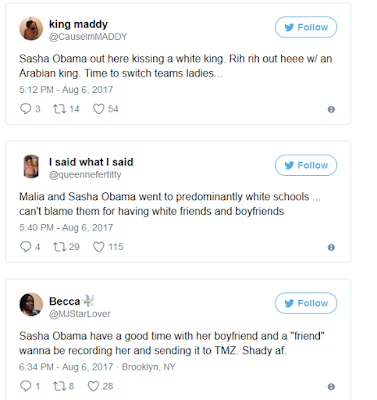The height and width of the screenshot is (400, 377).
Task: Reply to king maddy's tweet
Action: [x=25, y=109]
